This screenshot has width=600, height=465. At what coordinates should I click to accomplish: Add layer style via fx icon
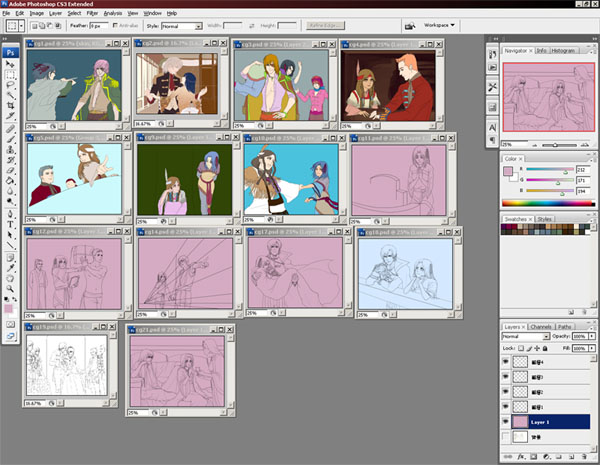(521, 457)
